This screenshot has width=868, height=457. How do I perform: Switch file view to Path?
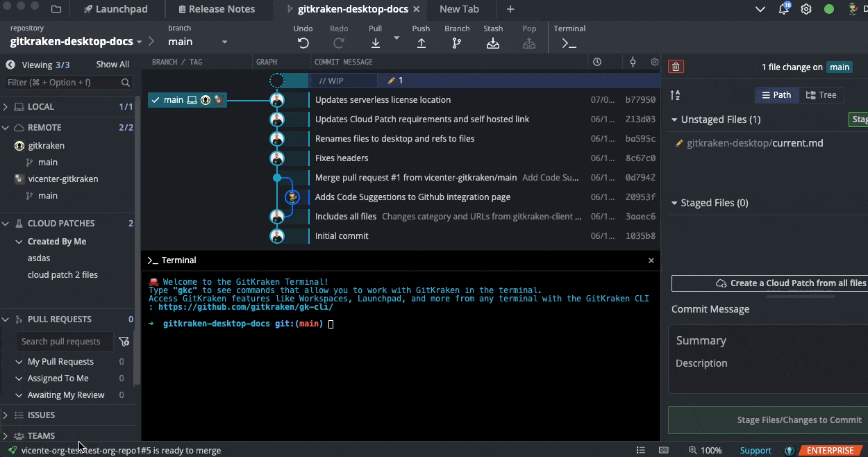[x=776, y=95]
